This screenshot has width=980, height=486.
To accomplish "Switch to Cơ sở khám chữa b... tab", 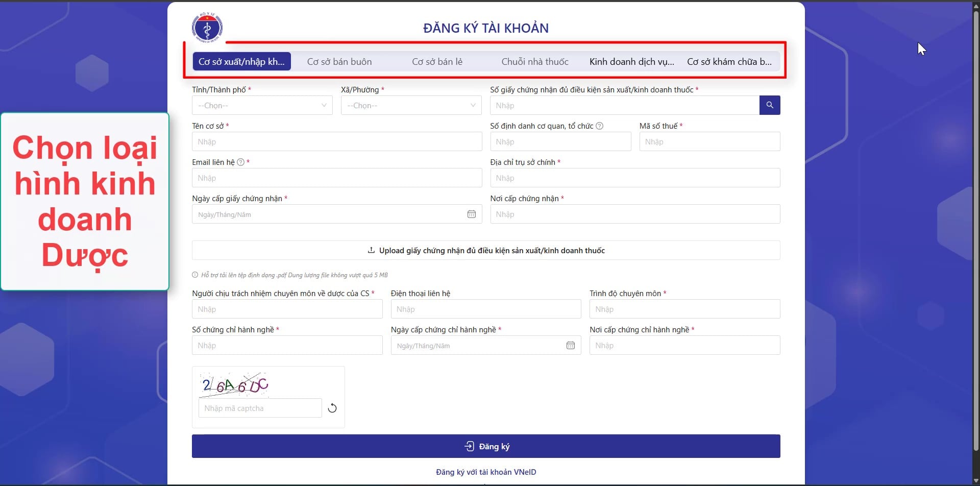I will [729, 61].
